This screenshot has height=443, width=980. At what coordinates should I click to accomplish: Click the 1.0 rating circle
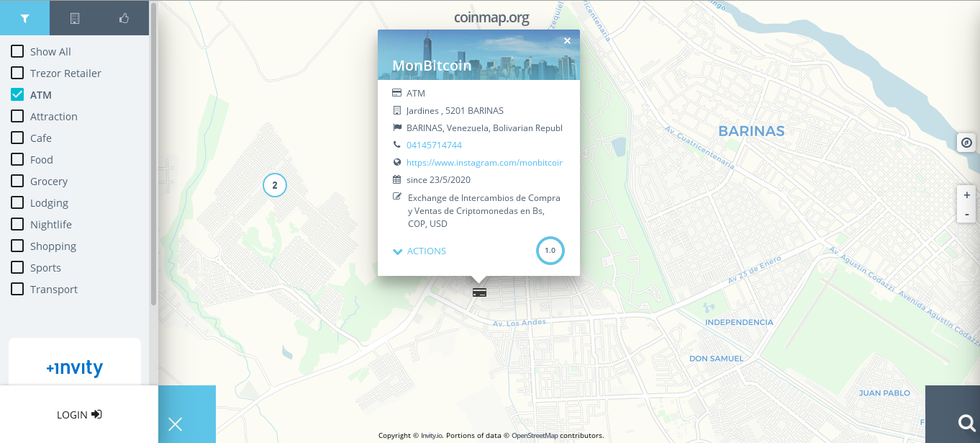point(550,251)
